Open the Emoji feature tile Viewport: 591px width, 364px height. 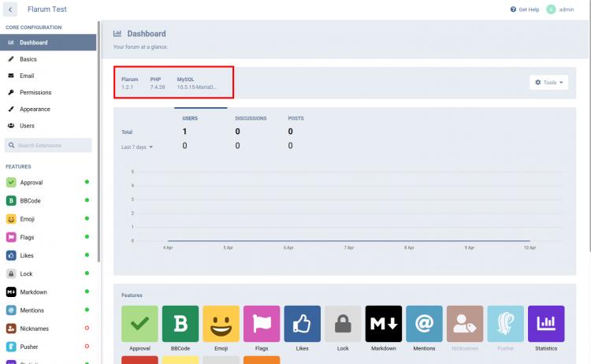(x=221, y=324)
